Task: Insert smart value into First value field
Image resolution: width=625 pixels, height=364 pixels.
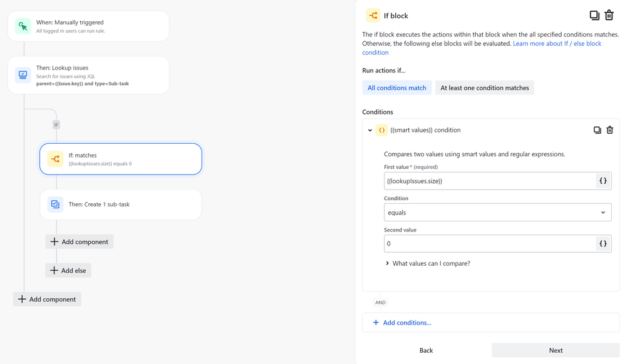Action: click(602, 181)
